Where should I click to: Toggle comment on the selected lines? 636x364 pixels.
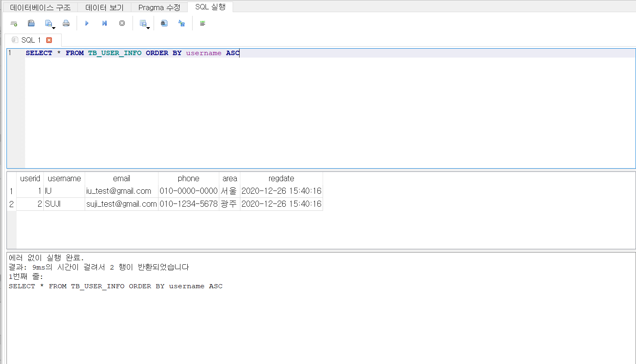coord(203,24)
